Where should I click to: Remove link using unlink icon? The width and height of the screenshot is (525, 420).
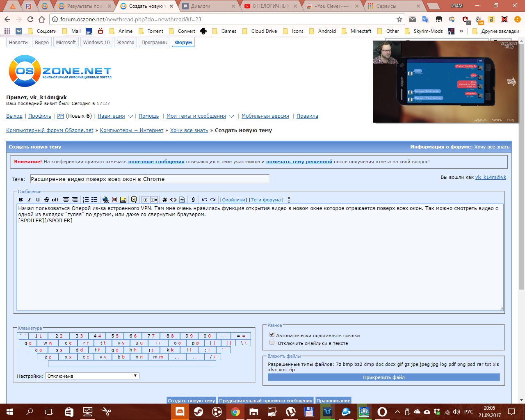[x=114, y=200]
